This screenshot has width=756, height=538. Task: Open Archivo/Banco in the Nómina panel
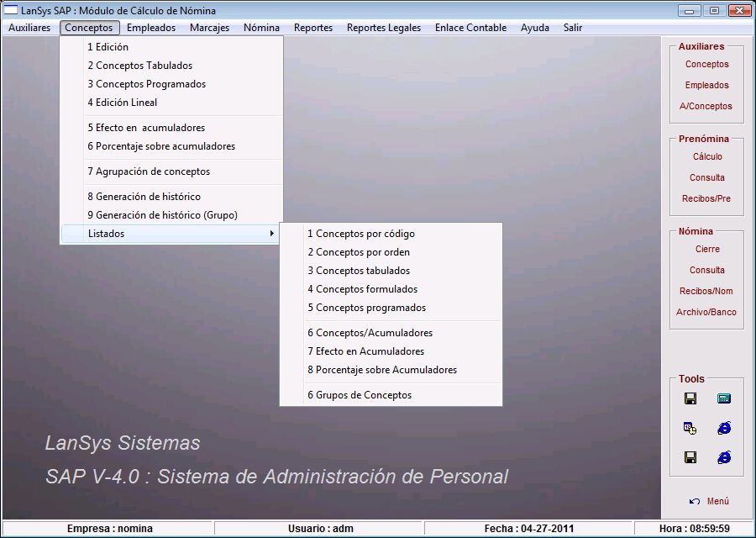point(706,312)
